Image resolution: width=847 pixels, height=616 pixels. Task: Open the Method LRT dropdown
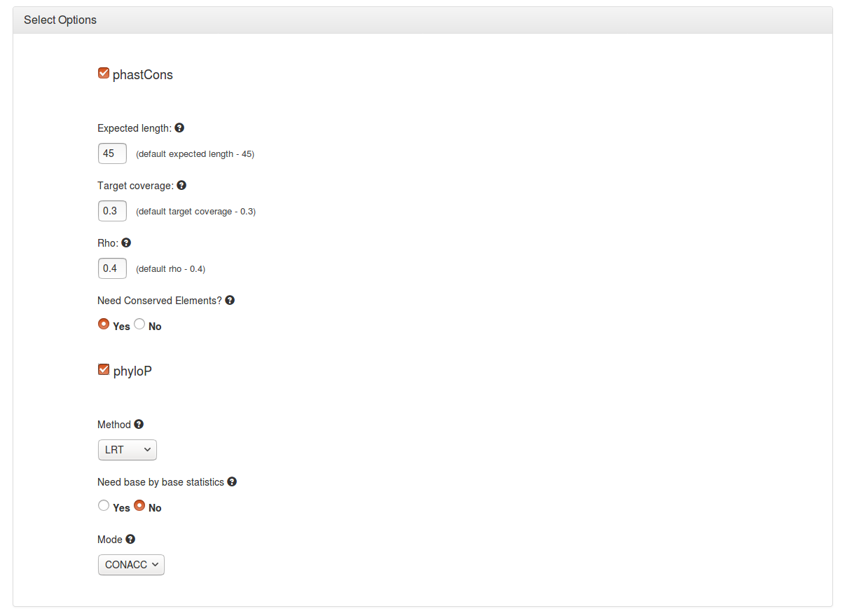pyautogui.click(x=128, y=450)
